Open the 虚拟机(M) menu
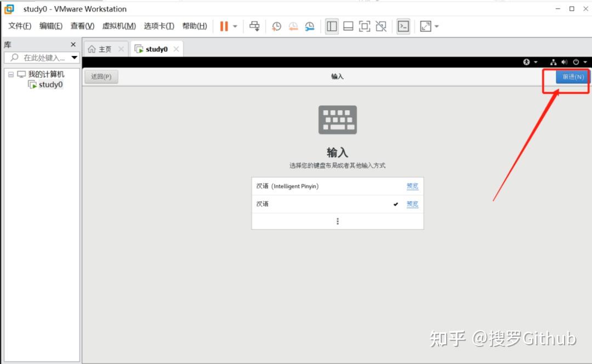This screenshot has height=364, width=592. 119,26
